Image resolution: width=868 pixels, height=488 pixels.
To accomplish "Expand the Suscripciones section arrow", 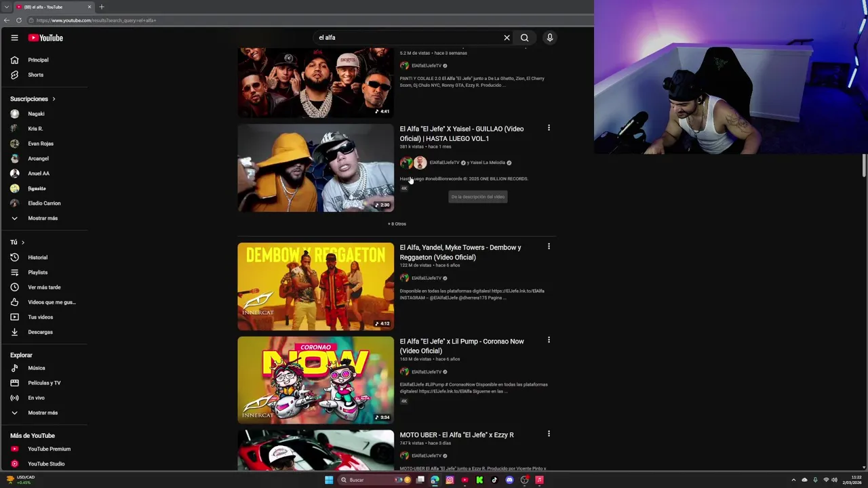I will click(x=54, y=99).
